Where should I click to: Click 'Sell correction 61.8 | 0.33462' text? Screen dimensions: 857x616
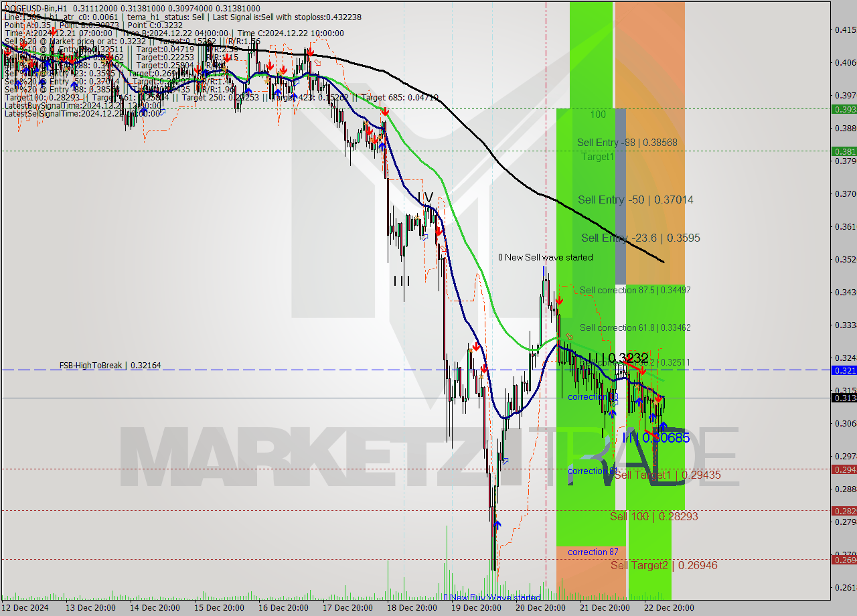tap(635, 327)
